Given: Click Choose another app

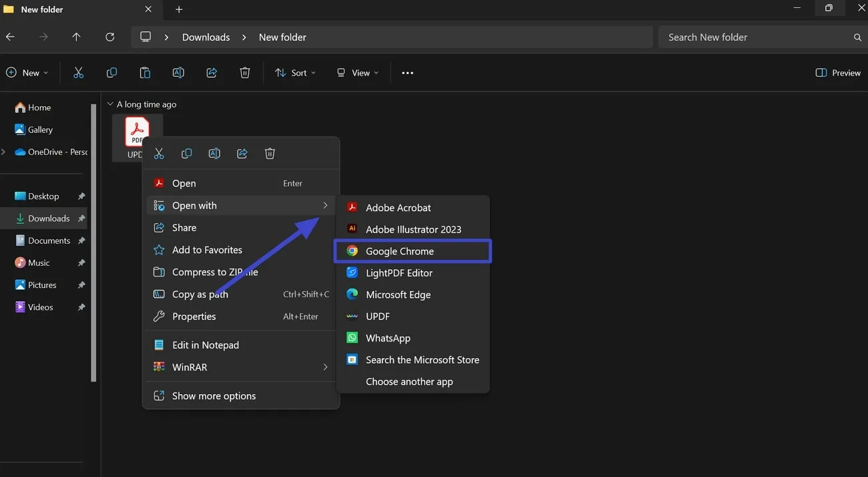Looking at the screenshot, I should click(x=409, y=381).
